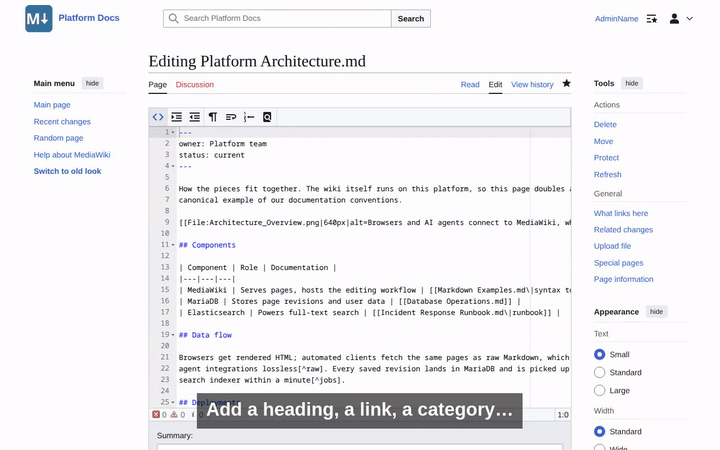
Task: Collapse fold arrow at line 1
Action: (x=173, y=132)
